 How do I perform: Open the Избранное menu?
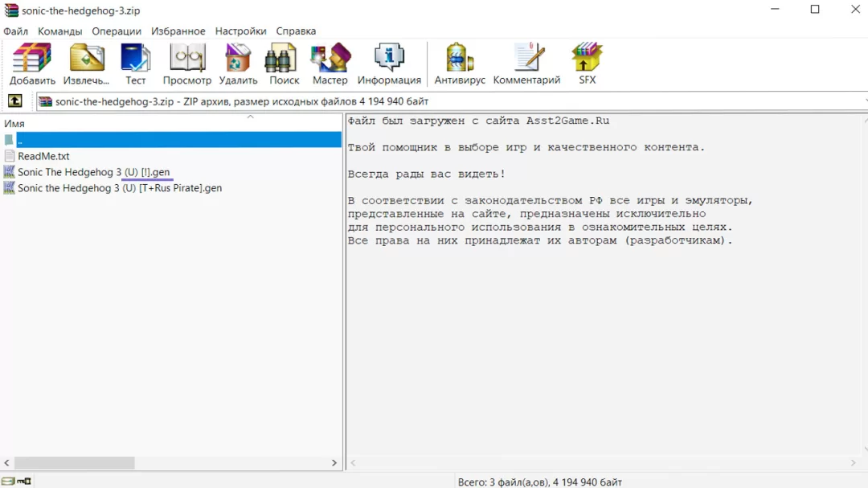(178, 31)
